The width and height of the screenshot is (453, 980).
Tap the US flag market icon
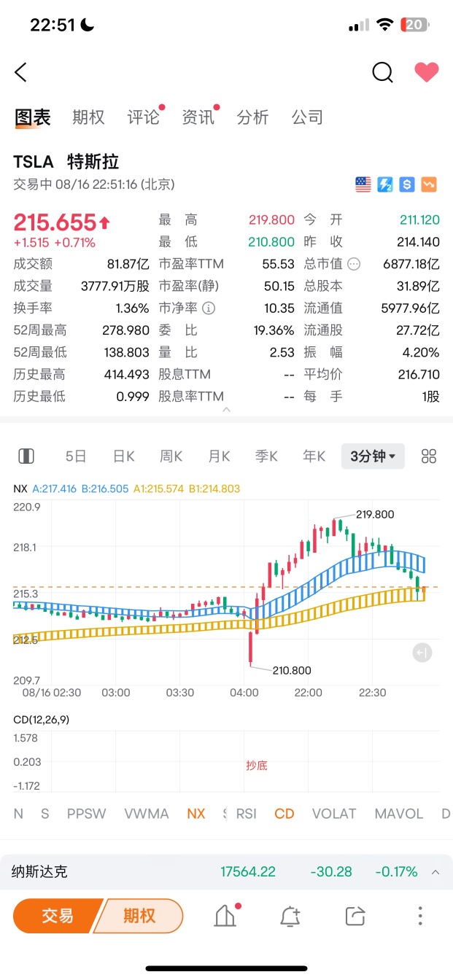[x=363, y=184]
